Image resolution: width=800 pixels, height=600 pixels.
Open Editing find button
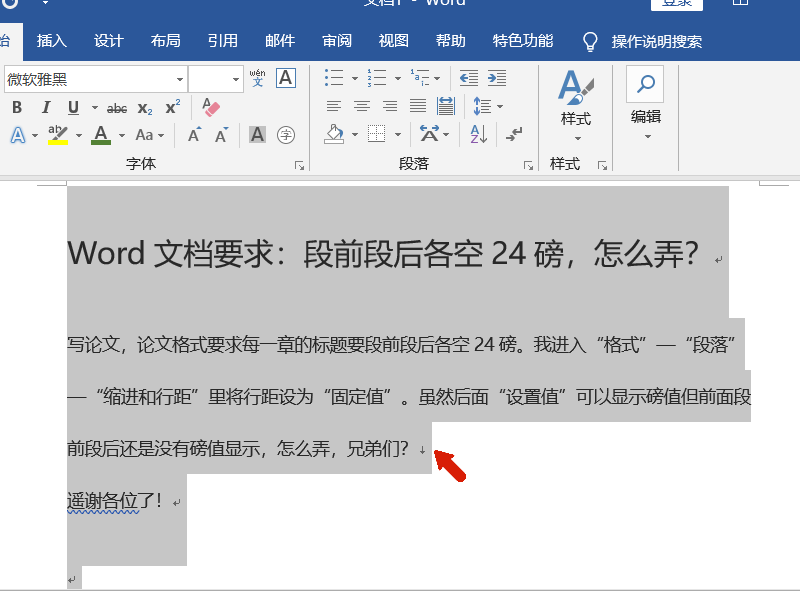click(645, 104)
